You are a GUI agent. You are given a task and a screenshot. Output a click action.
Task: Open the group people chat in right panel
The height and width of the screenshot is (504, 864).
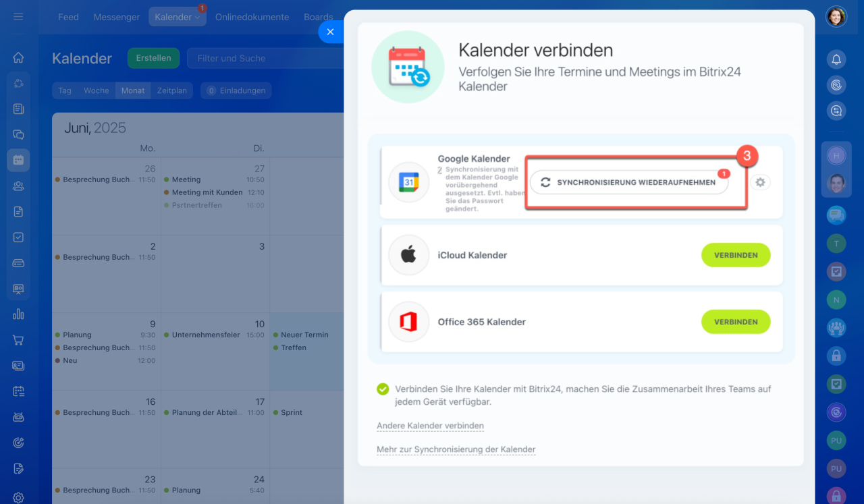coord(836,327)
